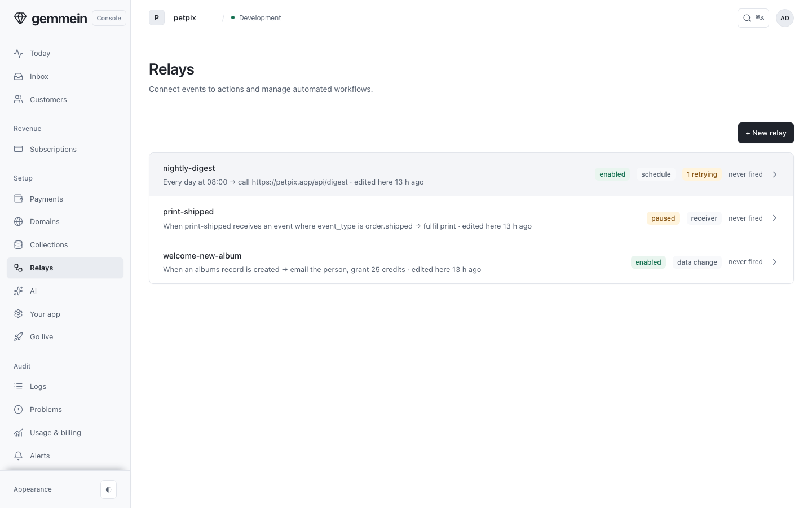Click the nightly-digest schedule description text
Screen dimensions: 812x508
coord(293,182)
